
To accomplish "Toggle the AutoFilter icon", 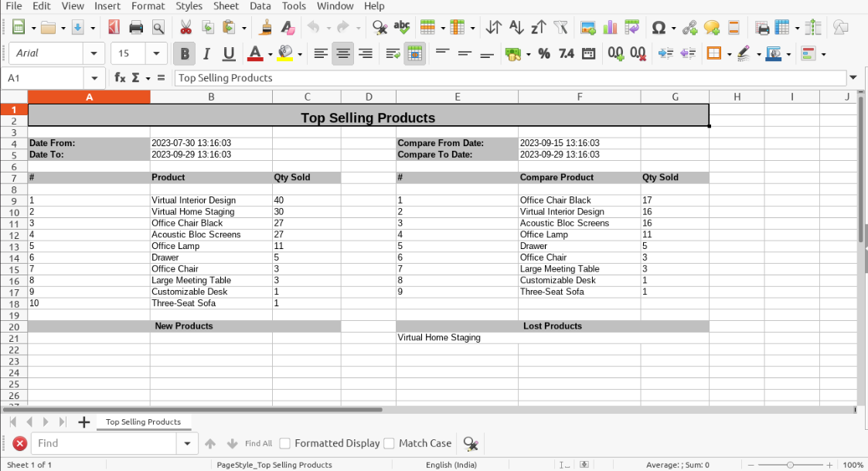I will (560, 27).
